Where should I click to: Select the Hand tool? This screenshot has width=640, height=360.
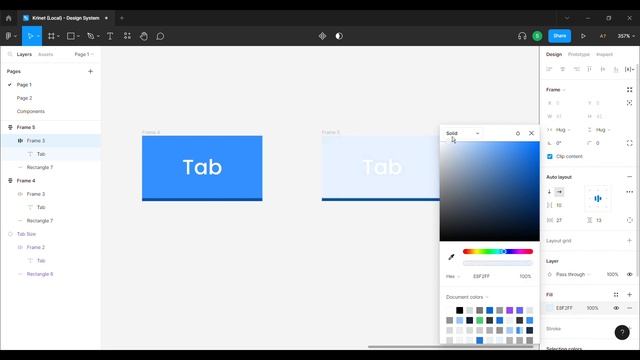point(144,36)
